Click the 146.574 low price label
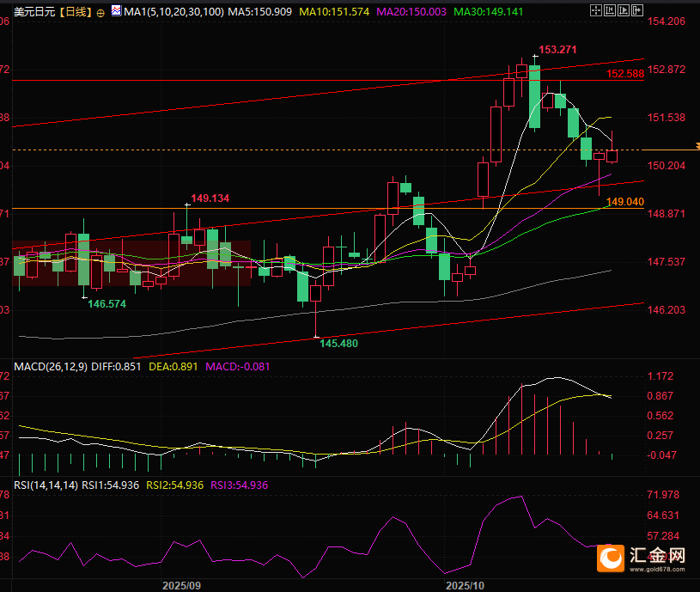 [x=107, y=304]
